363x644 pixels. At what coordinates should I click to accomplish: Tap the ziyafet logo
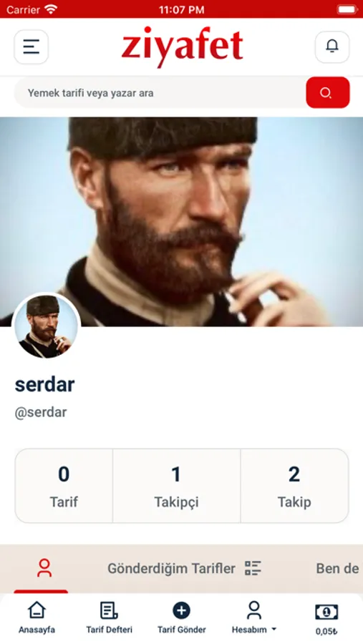coord(182,46)
